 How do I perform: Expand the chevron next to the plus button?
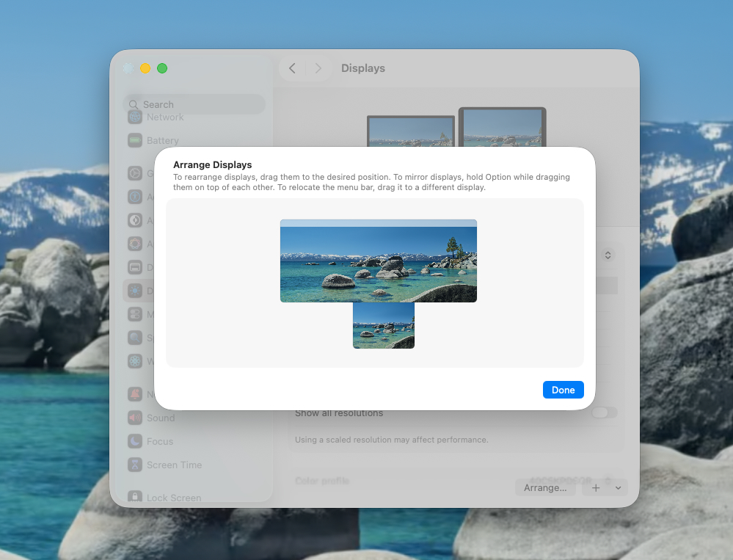(619, 487)
